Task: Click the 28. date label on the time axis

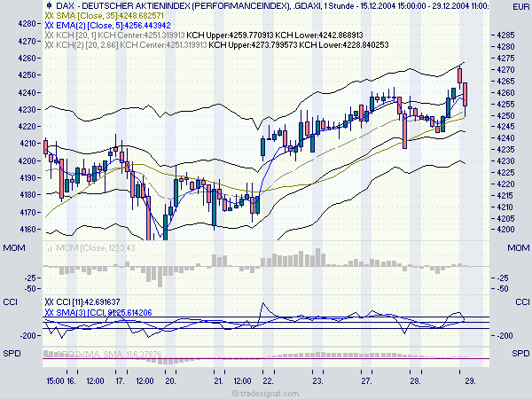Action: click(x=415, y=381)
